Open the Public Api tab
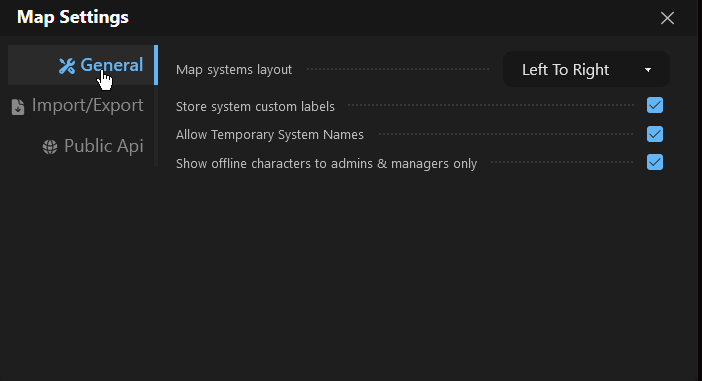The width and height of the screenshot is (702, 381). click(x=93, y=146)
